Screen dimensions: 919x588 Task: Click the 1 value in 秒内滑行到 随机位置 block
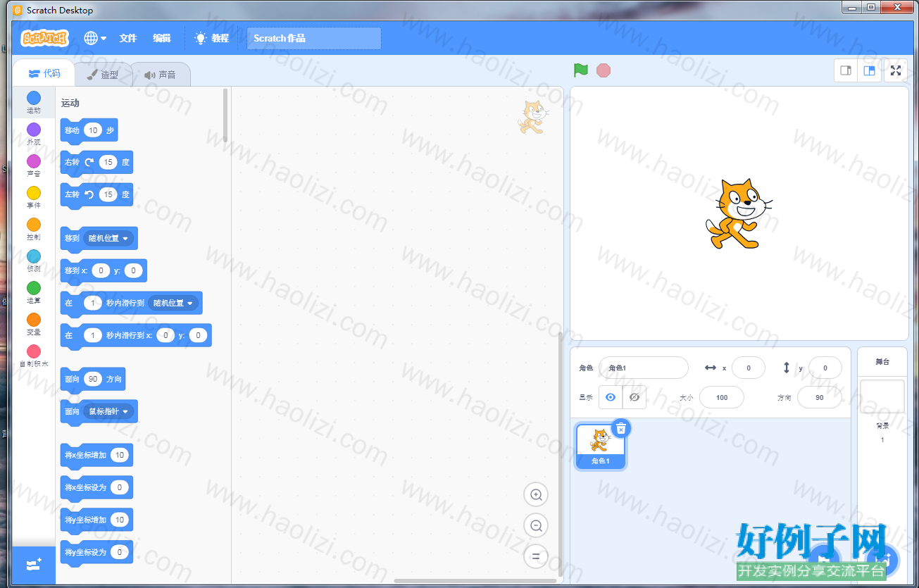(93, 303)
